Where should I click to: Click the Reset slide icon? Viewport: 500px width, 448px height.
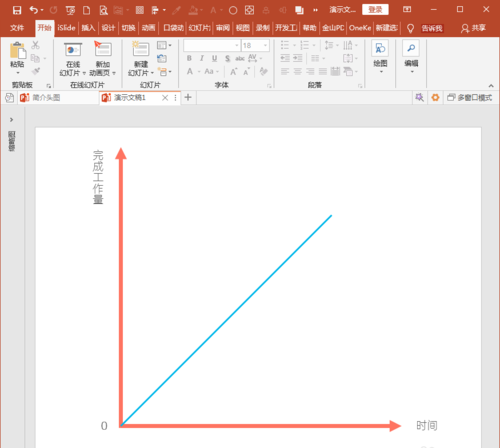tap(162, 58)
